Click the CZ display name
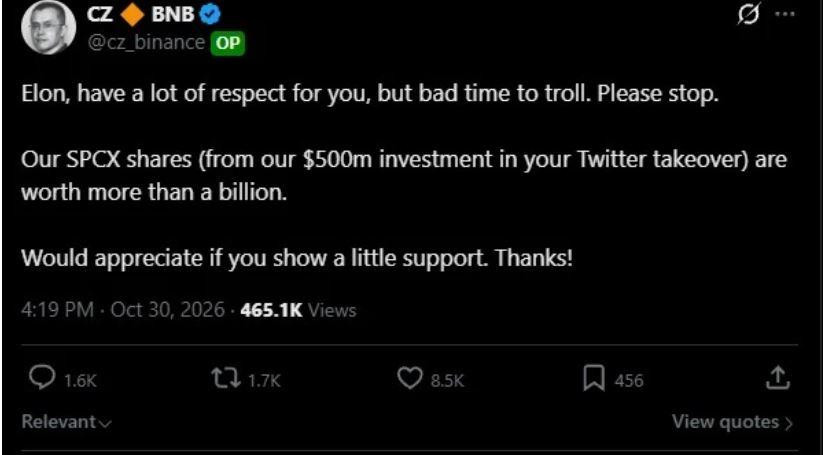The image size is (825, 455). point(100,15)
